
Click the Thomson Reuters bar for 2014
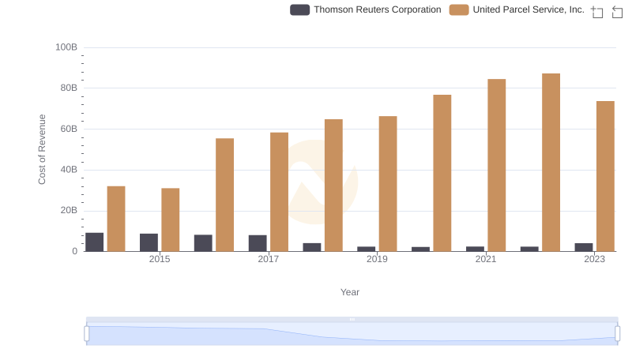(x=94, y=242)
